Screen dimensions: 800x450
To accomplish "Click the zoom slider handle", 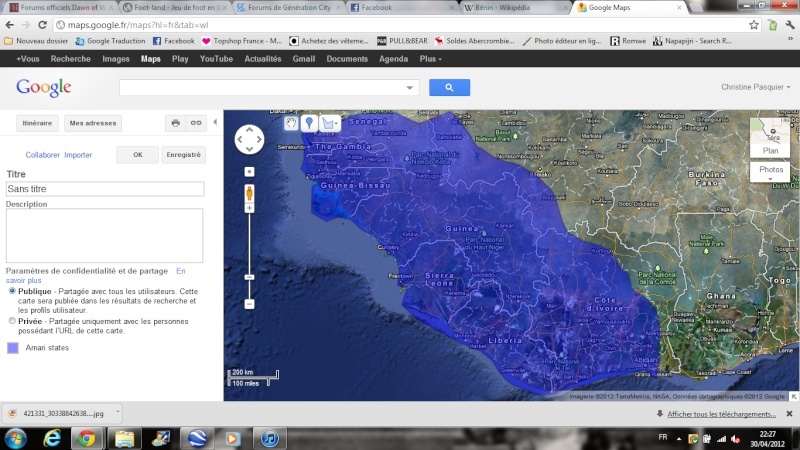I will 249,277.
